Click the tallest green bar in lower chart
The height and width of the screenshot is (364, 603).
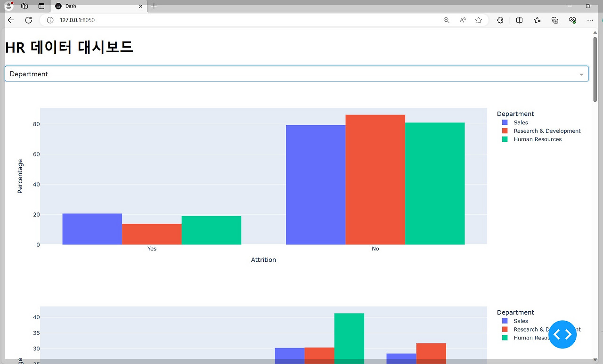point(349,339)
